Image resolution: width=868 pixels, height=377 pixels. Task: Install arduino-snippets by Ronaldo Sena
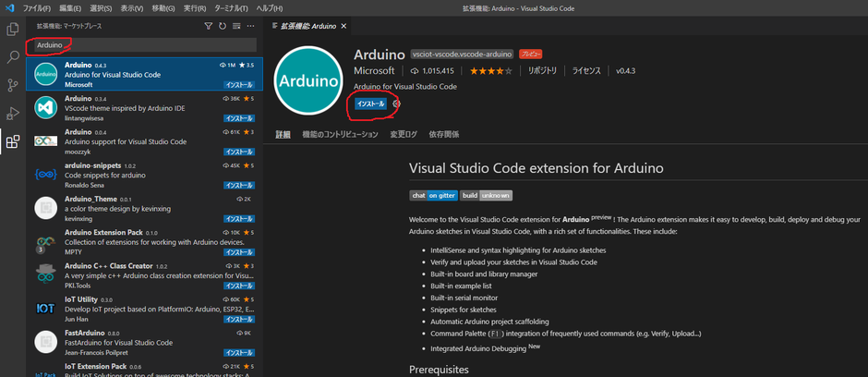coord(239,185)
